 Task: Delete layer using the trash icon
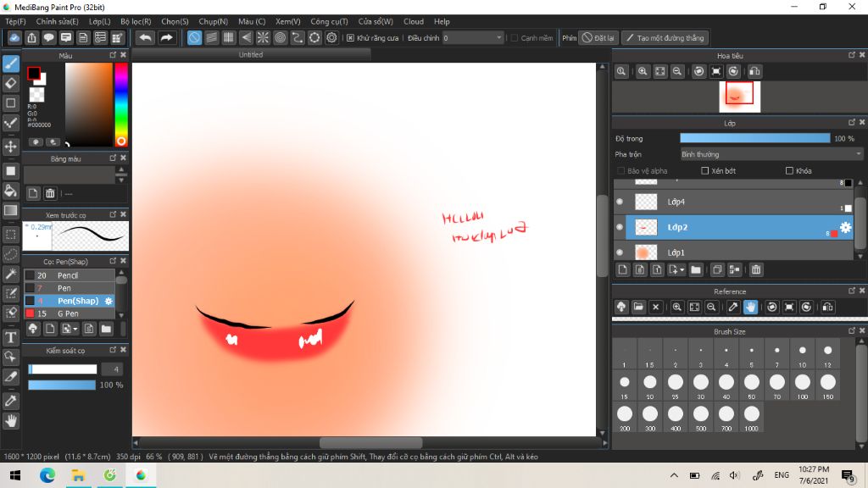tap(756, 269)
